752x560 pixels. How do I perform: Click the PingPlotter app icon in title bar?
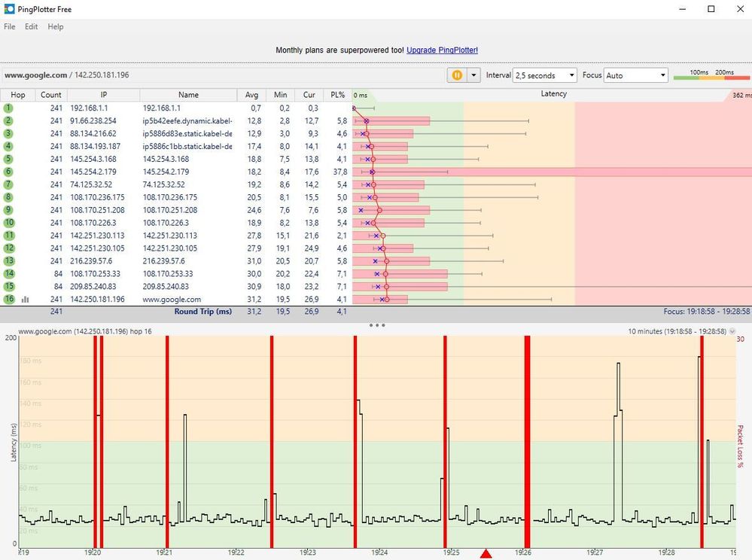(9, 8)
